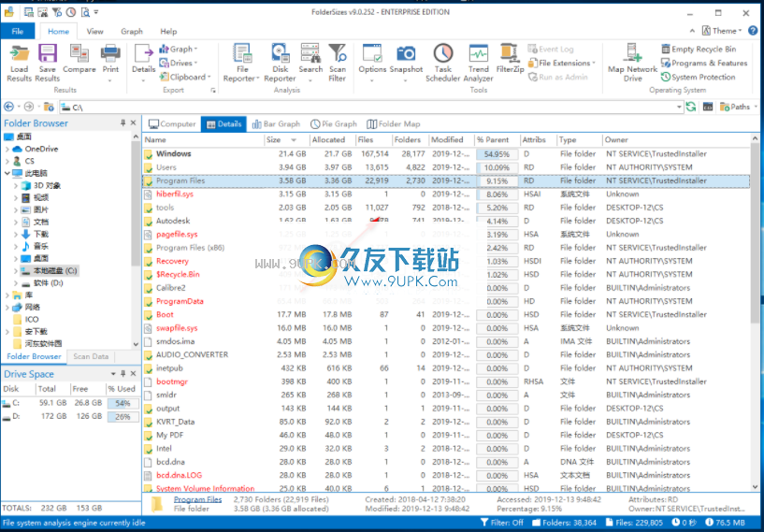This screenshot has height=532, width=764.
Task: Click the C: drive 54% used bar
Action: [x=123, y=403]
